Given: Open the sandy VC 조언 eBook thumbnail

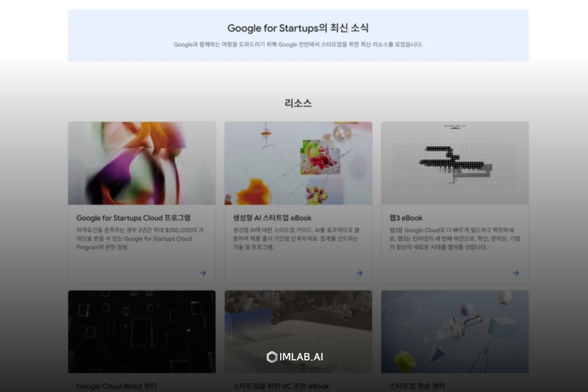Looking at the screenshot, I should click(299, 332).
